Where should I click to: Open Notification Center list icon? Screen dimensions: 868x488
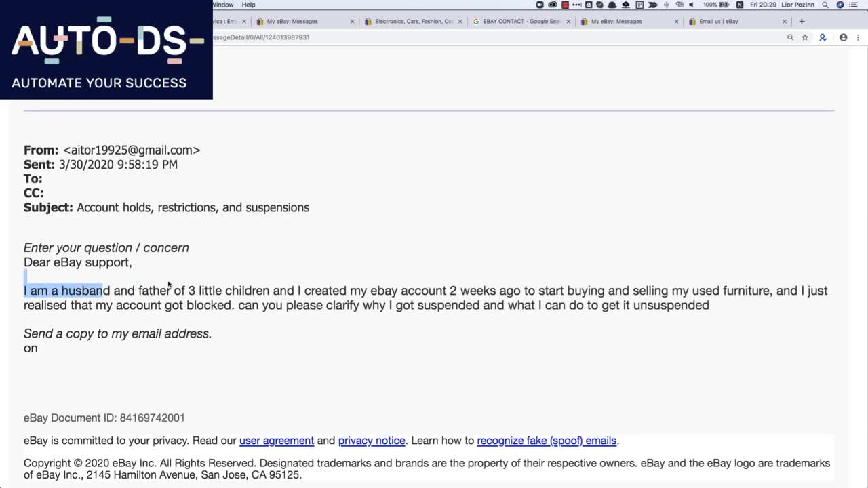[853, 5]
